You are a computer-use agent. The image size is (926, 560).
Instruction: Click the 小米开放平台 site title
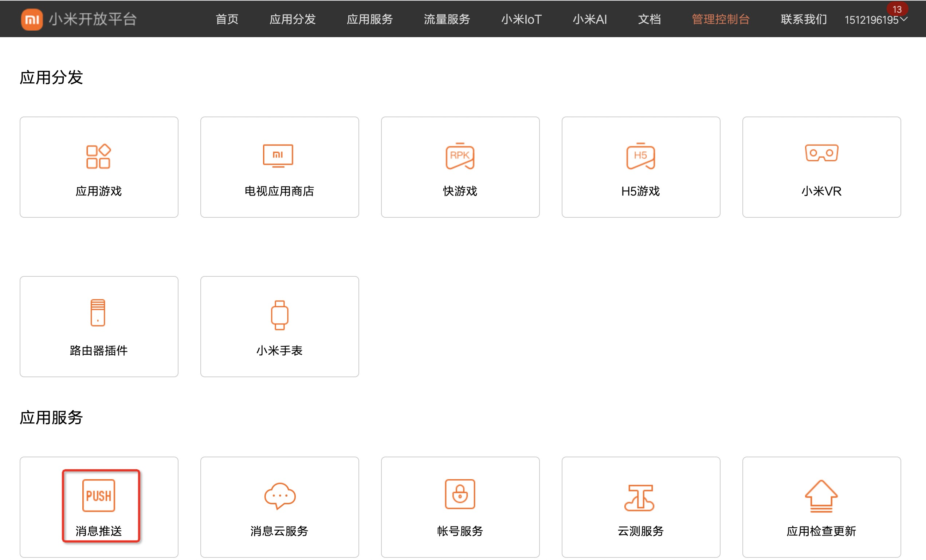pos(93,19)
